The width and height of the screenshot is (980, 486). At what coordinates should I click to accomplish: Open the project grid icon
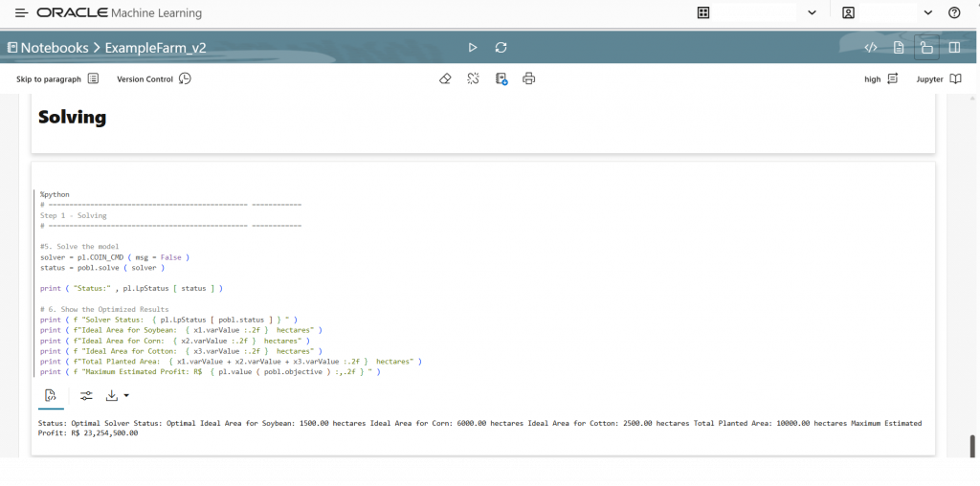coord(703,12)
